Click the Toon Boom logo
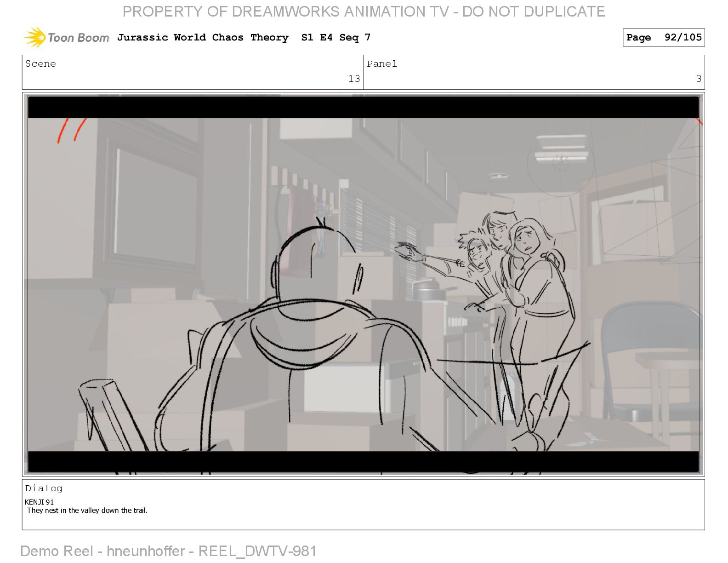Screen dimensions: 728x563 click(x=67, y=37)
